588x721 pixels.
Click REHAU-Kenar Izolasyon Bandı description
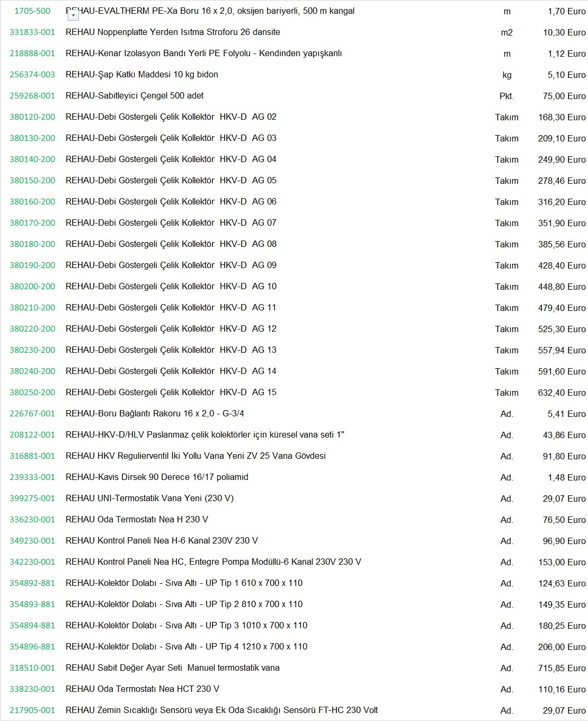(x=204, y=54)
